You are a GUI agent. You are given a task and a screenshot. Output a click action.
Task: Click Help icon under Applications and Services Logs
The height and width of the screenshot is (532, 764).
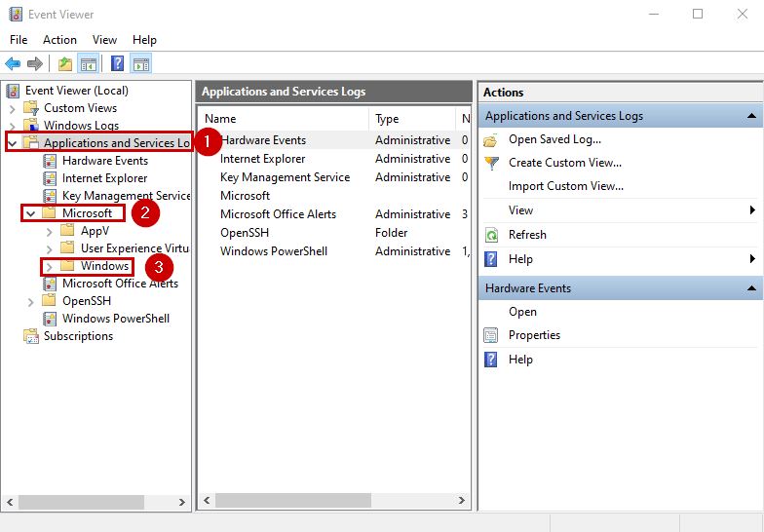(x=491, y=259)
